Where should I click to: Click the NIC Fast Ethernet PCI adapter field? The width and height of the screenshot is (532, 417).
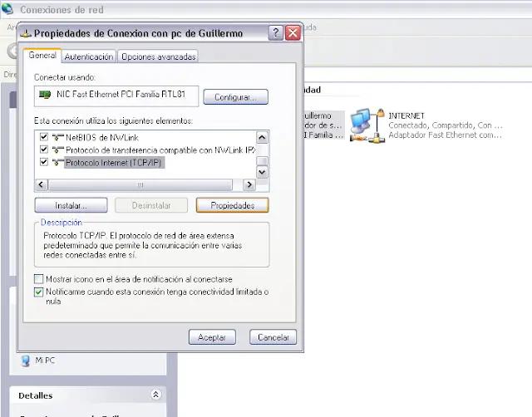tap(116, 96)
